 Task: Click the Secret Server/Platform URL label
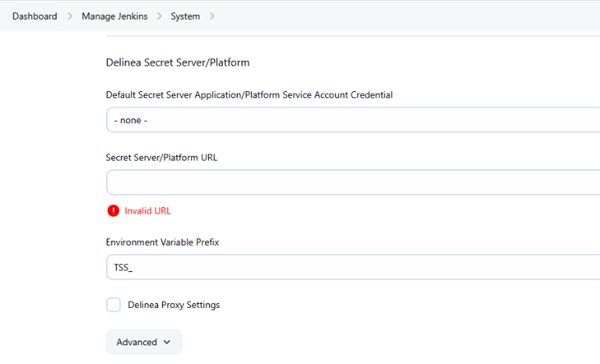tap(161, 157)
